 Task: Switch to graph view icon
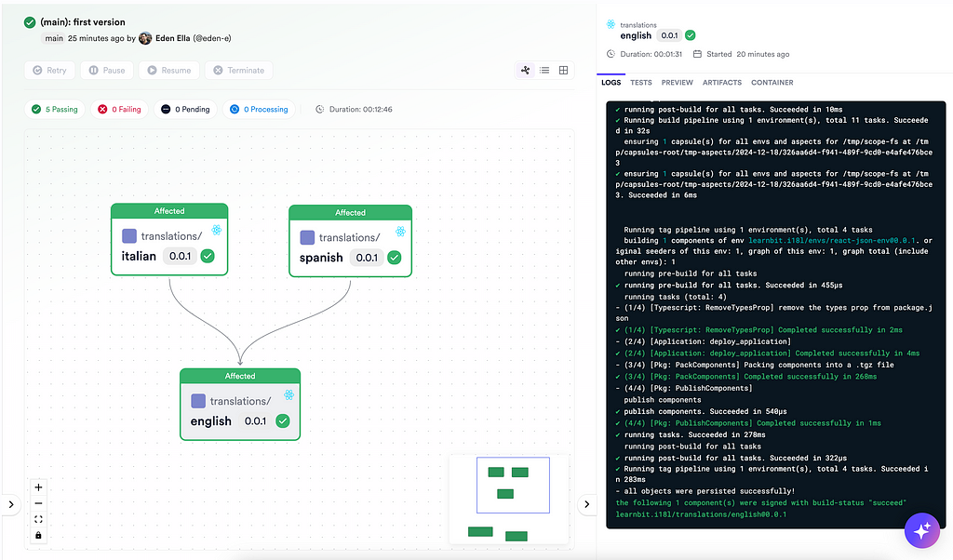tap(525, 71)
